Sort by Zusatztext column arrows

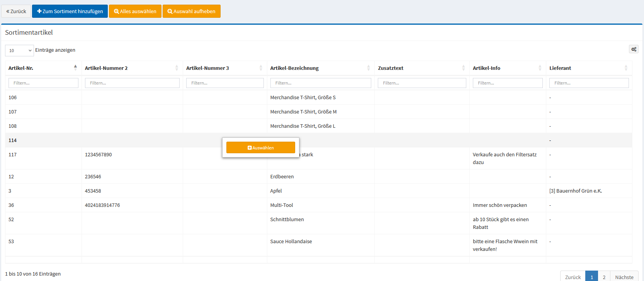463,68
